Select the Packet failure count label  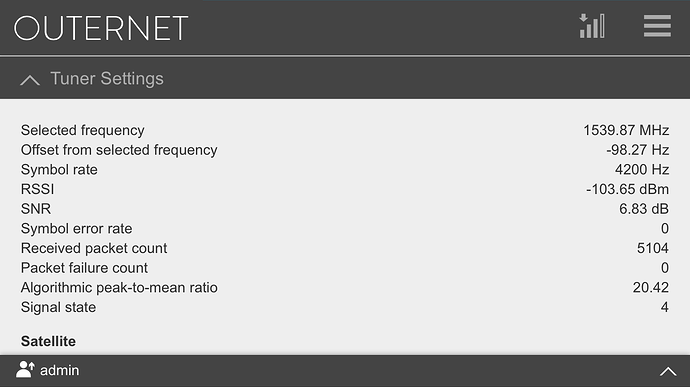point(84,268)
